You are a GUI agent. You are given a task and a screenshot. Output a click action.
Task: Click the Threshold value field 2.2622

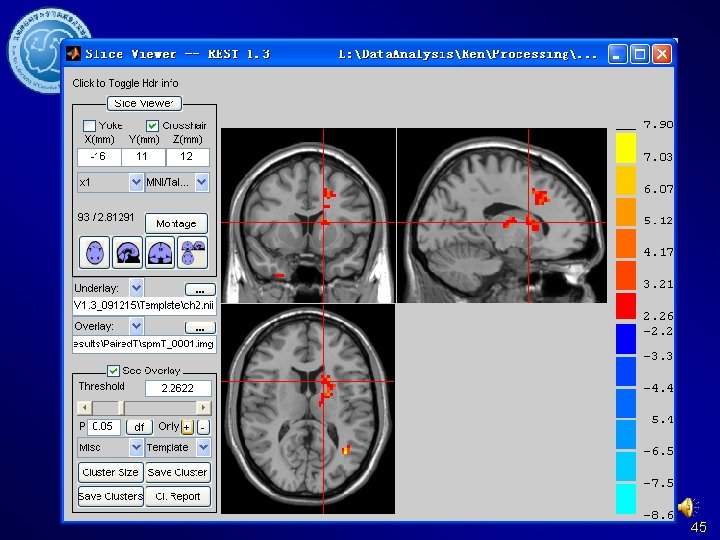[178, 388]
